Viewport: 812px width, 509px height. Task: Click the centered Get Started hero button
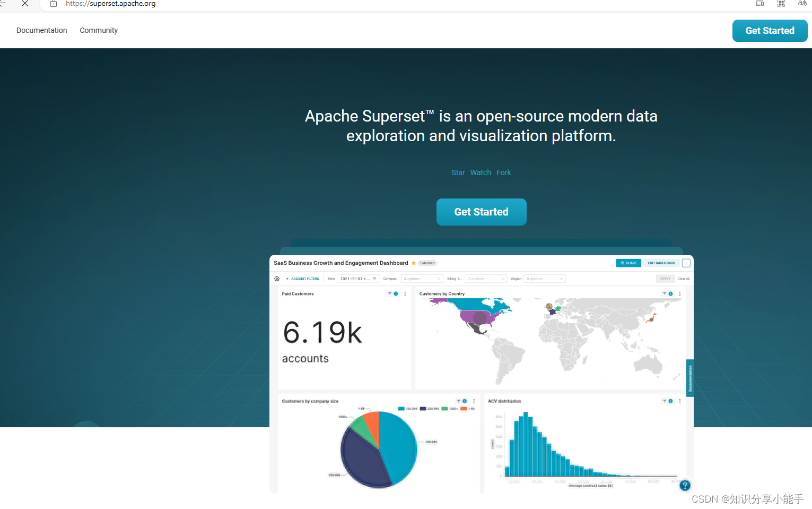[481, 212]
